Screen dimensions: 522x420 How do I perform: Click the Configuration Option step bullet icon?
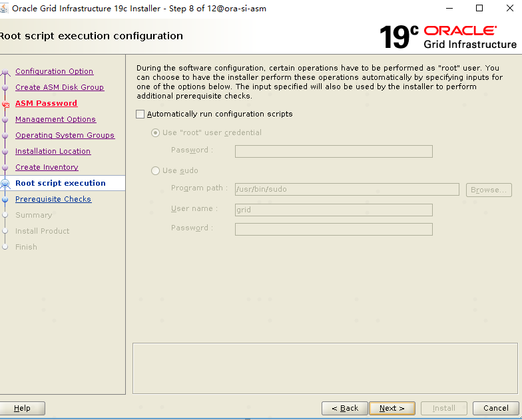pyautogui.click(x=5, y=72)
